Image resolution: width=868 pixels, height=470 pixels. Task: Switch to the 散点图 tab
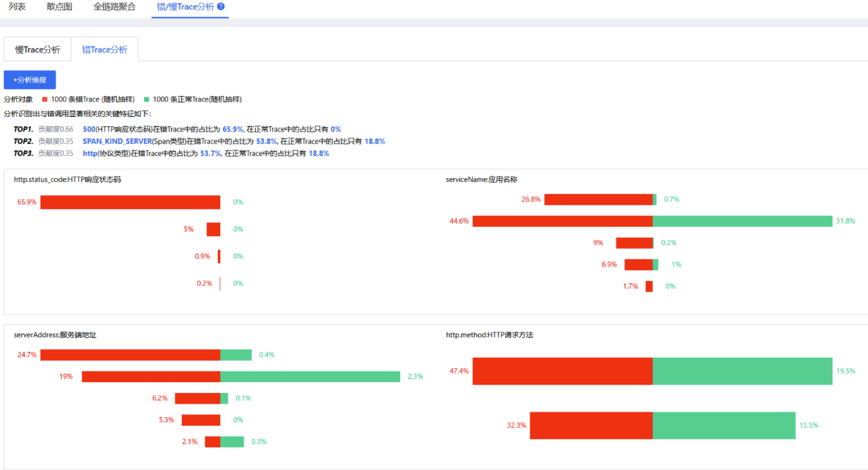point(59,7)
